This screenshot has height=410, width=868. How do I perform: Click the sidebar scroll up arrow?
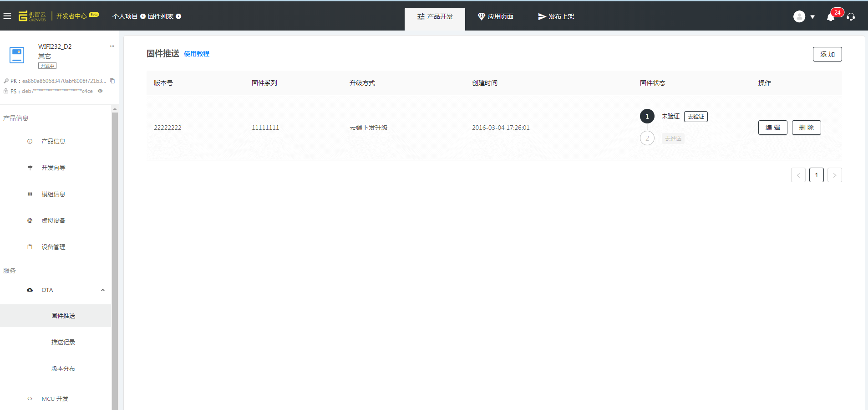(x=115, y=109)
